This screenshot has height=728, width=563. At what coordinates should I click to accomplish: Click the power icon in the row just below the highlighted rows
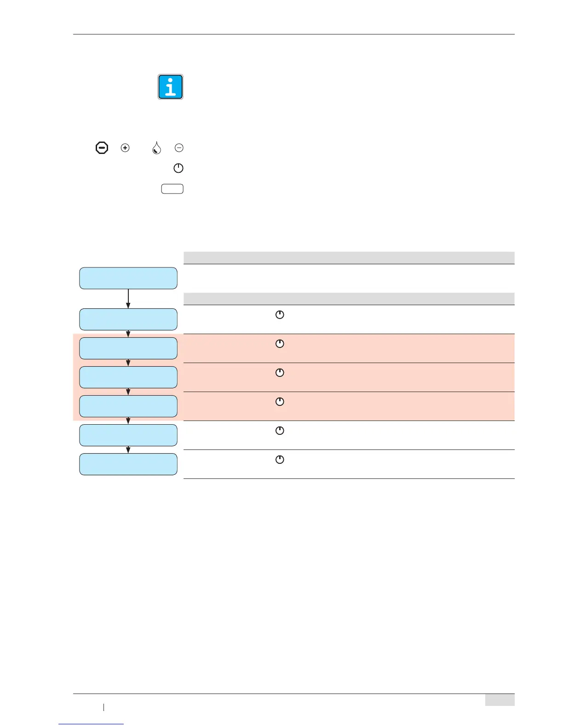(280, 431)
